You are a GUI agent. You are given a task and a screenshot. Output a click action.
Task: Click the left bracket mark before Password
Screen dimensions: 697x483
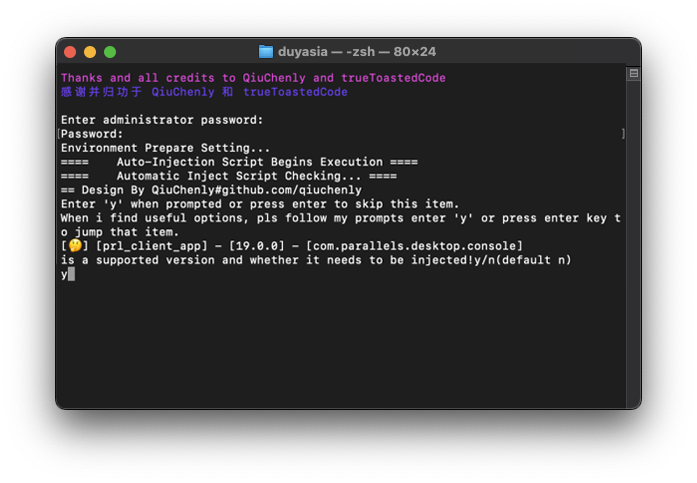pos(59,134)
